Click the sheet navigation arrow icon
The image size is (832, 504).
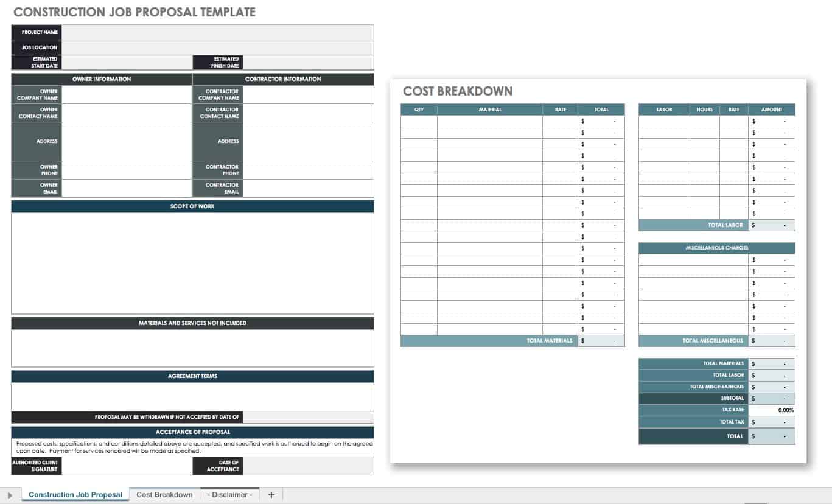coord(10,495)
